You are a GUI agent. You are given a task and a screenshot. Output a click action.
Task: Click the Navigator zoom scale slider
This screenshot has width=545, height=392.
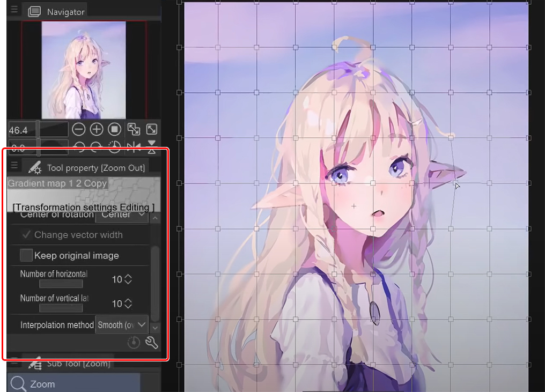point(38,129)
